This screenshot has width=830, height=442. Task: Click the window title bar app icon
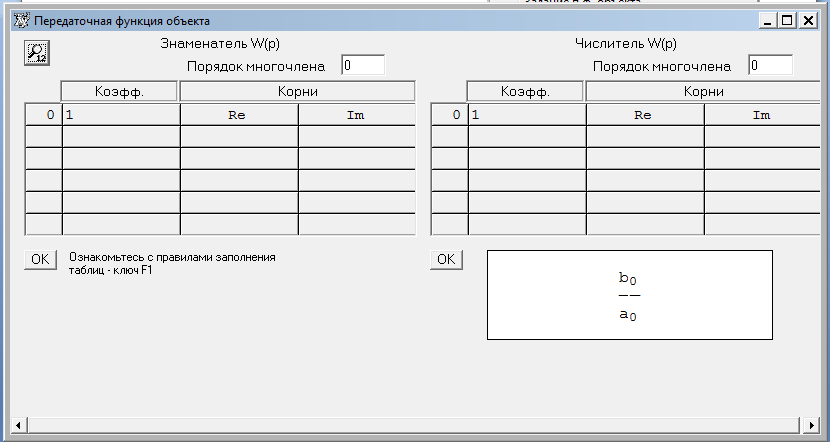click(x=21, y=21)
